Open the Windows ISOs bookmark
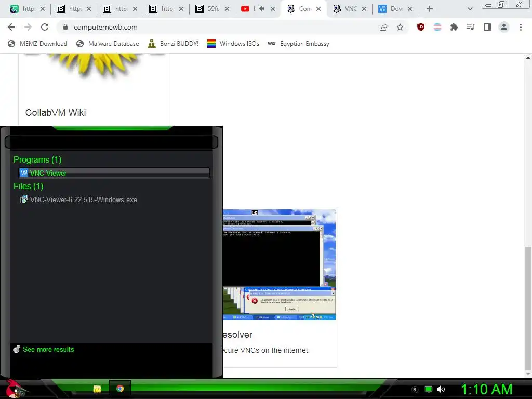Viewport: 532px width, 399px height. (x=233, y=44)
